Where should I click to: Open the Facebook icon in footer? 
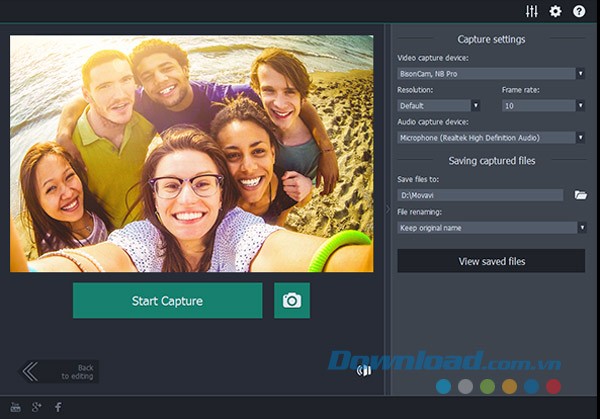click(x=58, y=407)
